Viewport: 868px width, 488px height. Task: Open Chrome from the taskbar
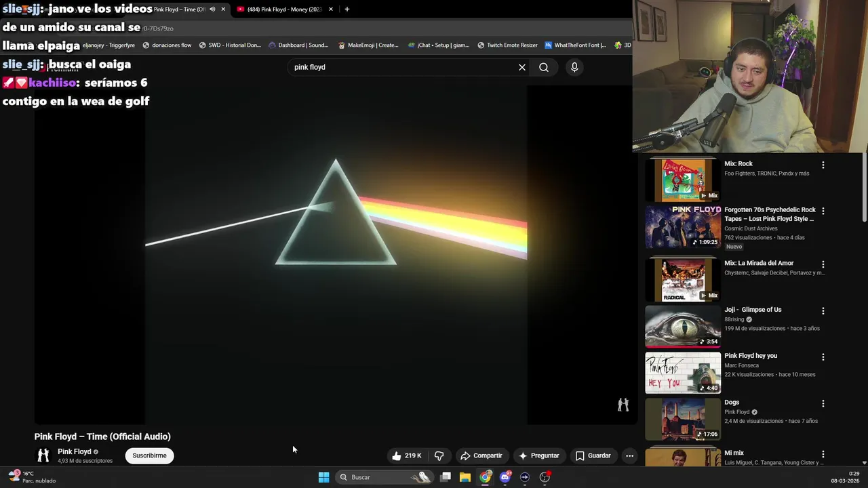tap(485, 477)
